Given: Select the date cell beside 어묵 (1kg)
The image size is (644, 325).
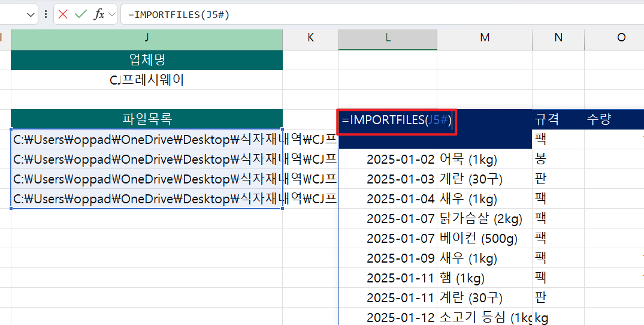Looking at the screenshot, I should (x=388, y=159).
